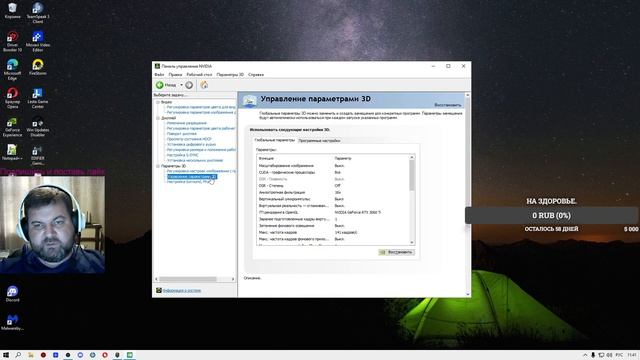Viewport: 640px width, 360px height.
Task: Click Восстановить button below settings list
Action: [397, 252]
